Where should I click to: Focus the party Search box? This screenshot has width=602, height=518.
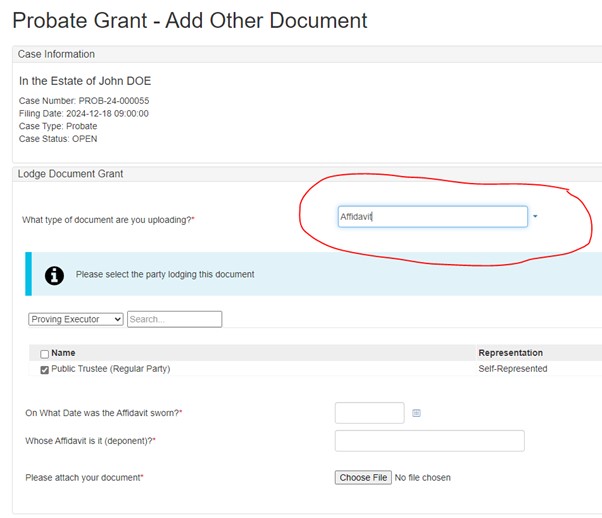(x=174, y=319)
